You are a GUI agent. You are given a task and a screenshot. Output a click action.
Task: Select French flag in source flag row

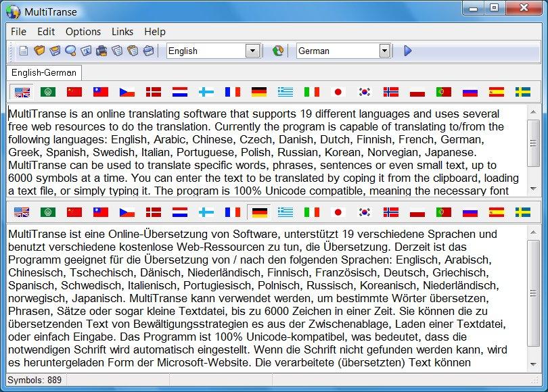tap(233, 92)
